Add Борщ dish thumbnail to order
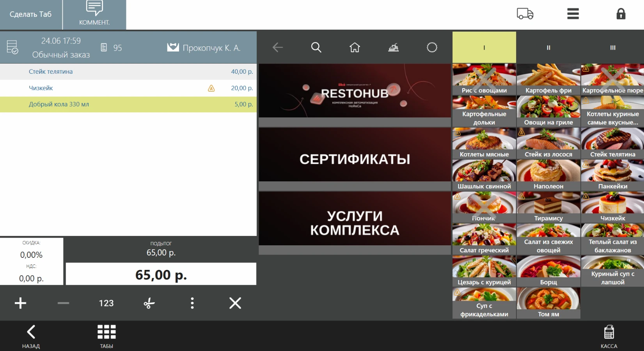The image size is (644, 351). point(548,271)
